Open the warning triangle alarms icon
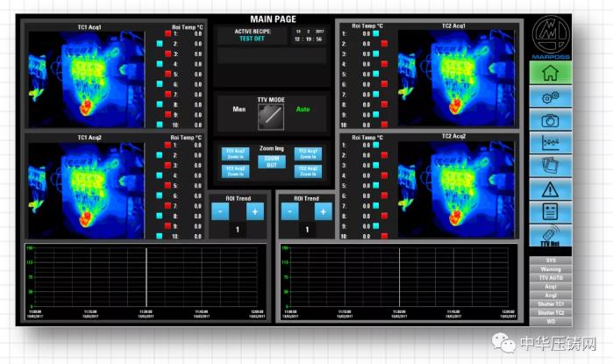 click(x=551, y=189)
